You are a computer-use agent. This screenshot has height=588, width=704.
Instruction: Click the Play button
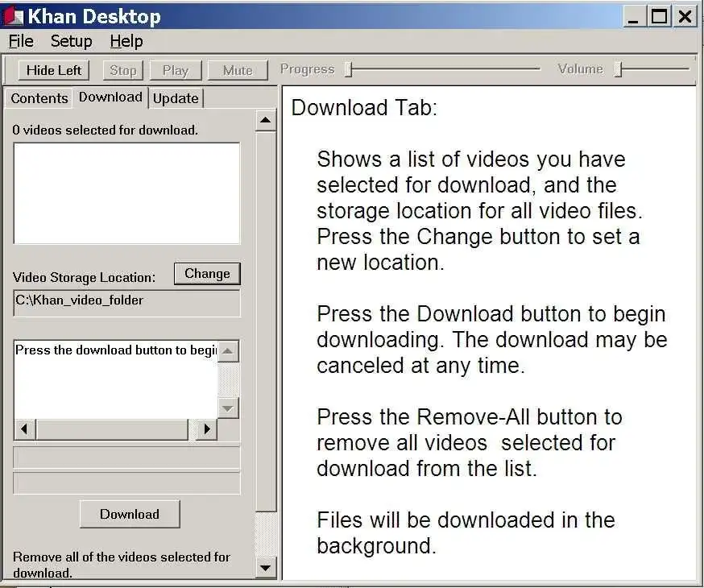(x=176, y=70)
